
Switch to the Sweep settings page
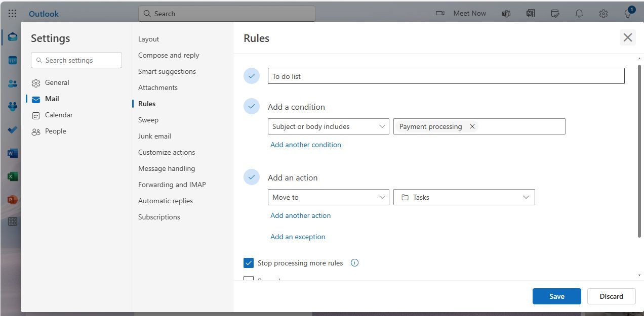[148, 120]
